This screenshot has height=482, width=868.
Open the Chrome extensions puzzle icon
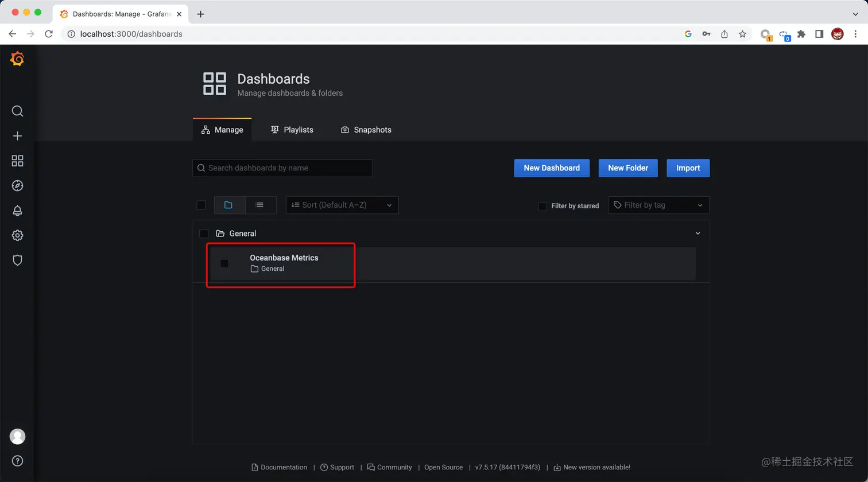[x=801, y=34]
